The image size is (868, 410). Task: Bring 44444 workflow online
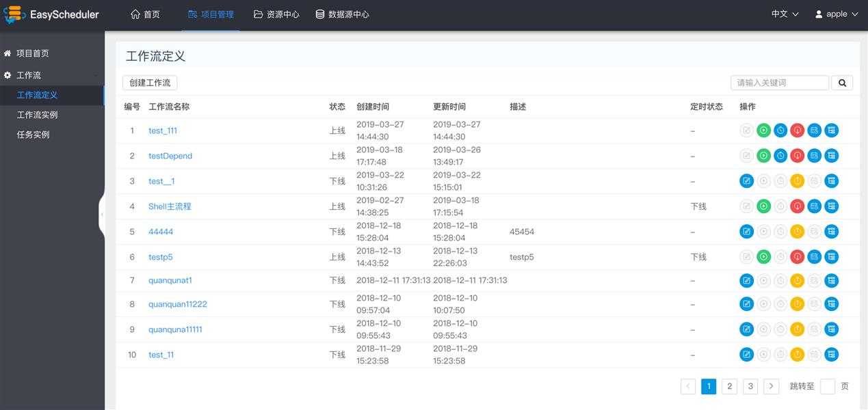pos(798,232)
